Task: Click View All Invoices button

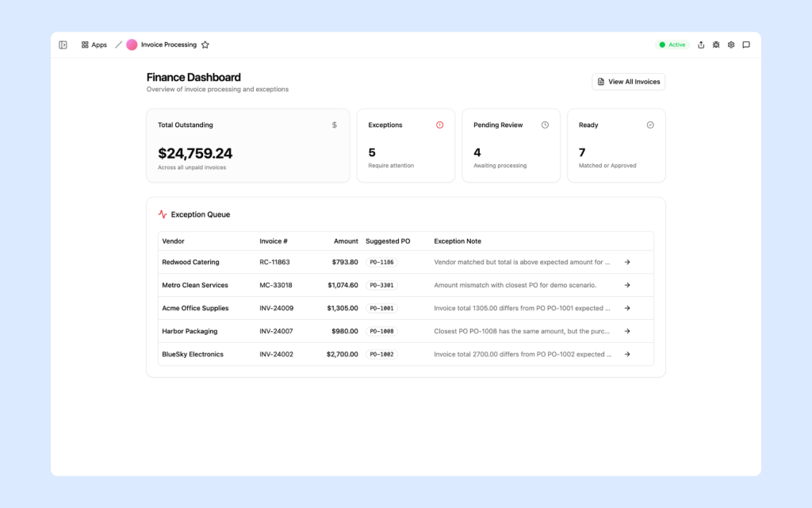Action: 629,82
